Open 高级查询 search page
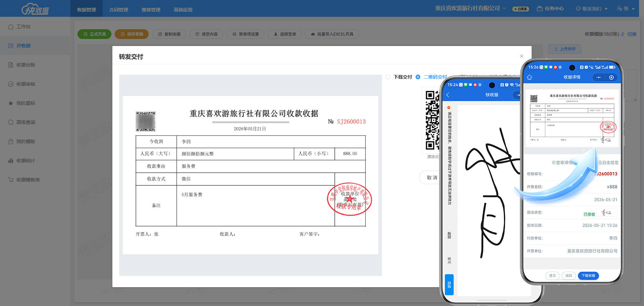 (x=22, y=122)
